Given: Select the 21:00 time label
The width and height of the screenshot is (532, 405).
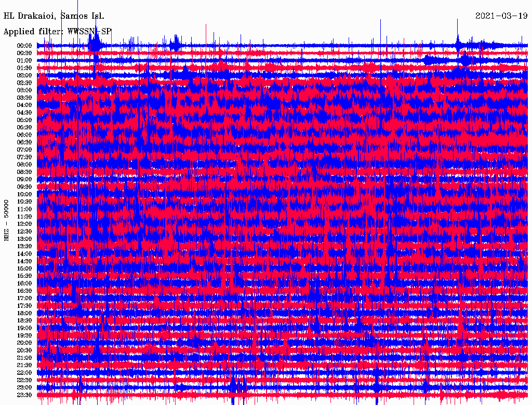Looking at the screenshot, I should 24,358.
